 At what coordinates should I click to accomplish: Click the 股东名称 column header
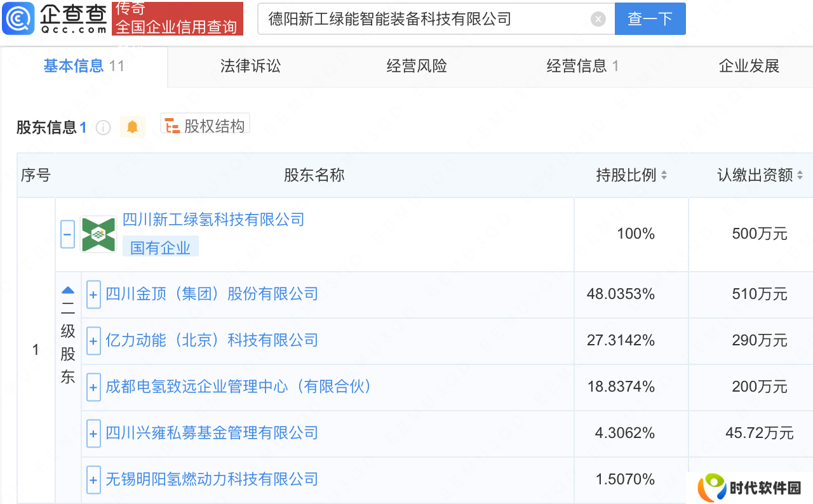point(314,175)
